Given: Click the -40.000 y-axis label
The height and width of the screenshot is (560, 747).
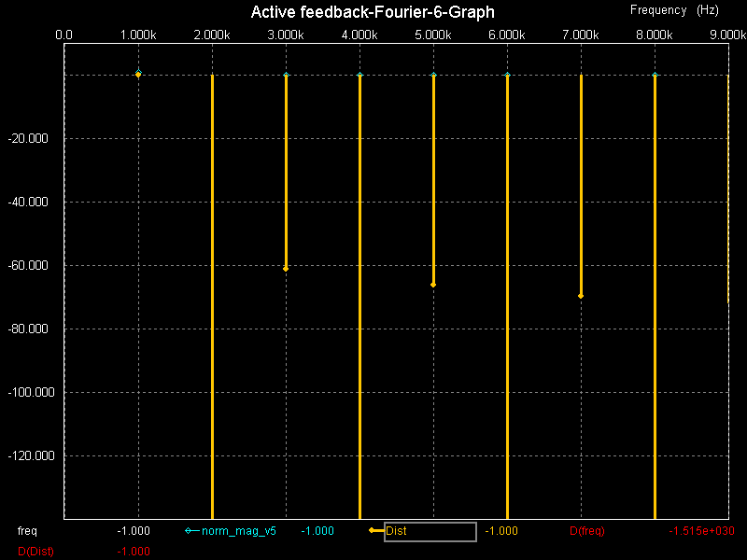Looking at the screenshot, I should click(x=28, y=202).
